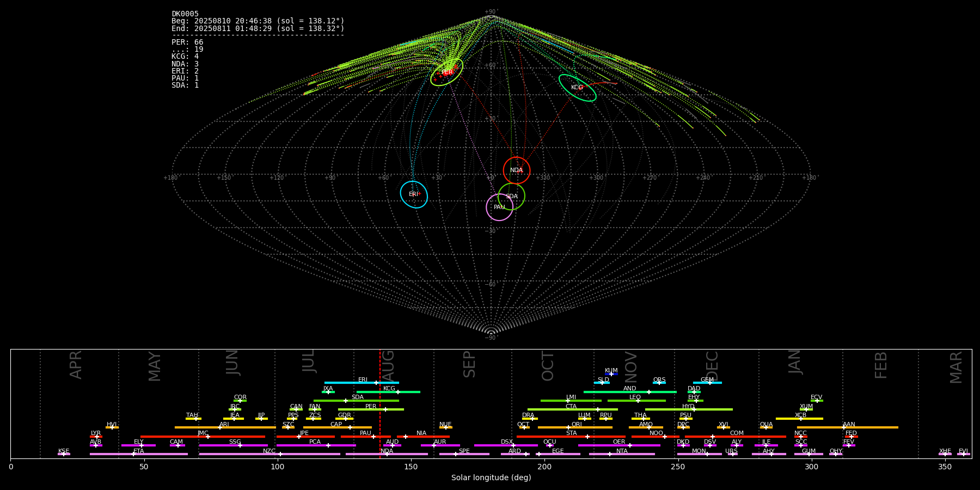Click the 'NDA: 3' legend entry

pyautogui.click(x=185, y=64)
